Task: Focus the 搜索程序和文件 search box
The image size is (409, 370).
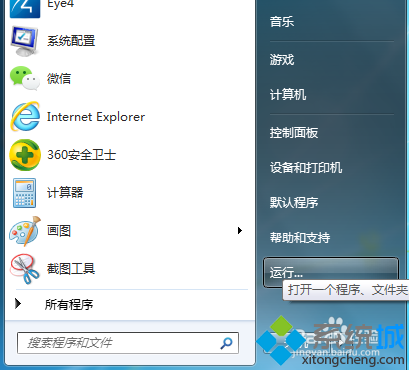Action: click(128, 343)
